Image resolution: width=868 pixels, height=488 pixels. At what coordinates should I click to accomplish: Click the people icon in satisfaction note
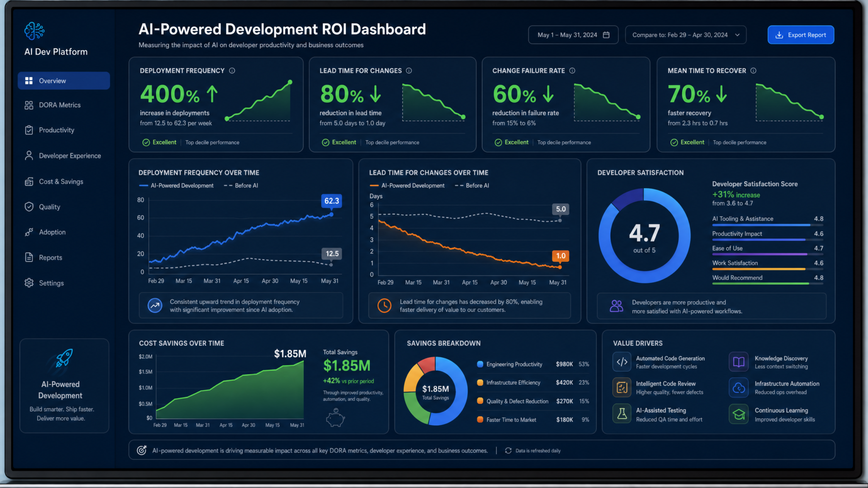coord(616,306)
